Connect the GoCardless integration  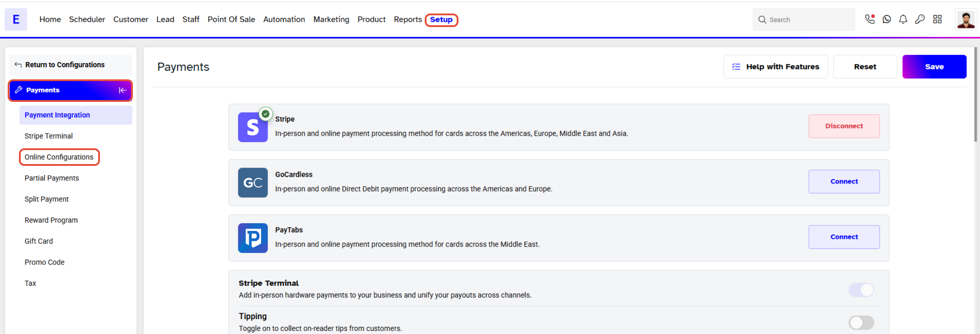pos(844,182)
